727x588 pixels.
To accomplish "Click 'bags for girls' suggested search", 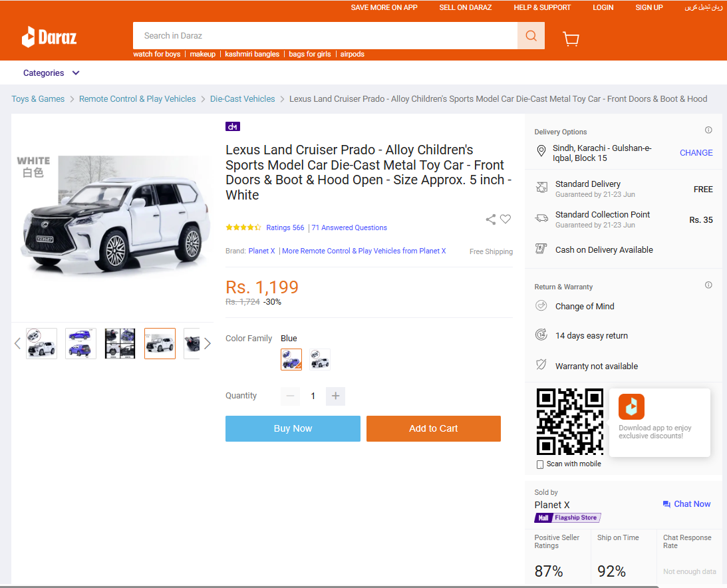I will click(310, 55).
